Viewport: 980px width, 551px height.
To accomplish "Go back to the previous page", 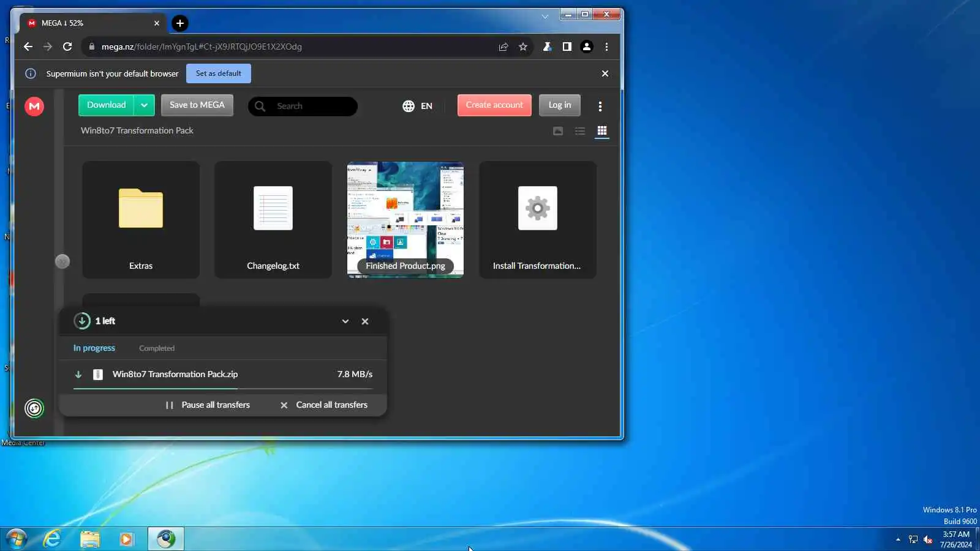I will [28, 47].
